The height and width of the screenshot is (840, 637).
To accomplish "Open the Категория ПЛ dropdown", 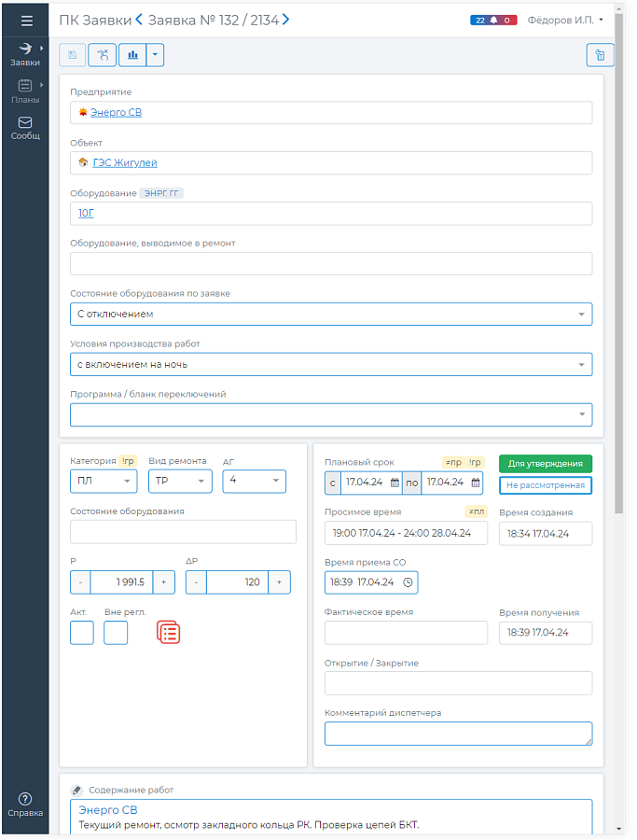I will pos(104,481).
